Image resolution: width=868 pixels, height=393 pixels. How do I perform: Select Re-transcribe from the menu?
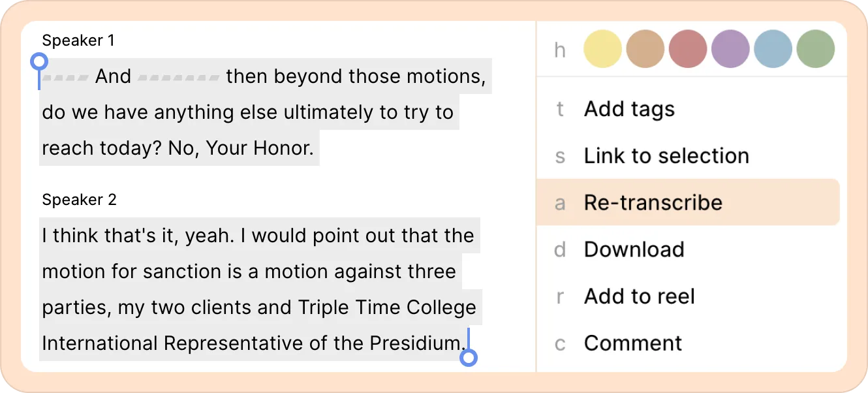click(x=653, y=202)
